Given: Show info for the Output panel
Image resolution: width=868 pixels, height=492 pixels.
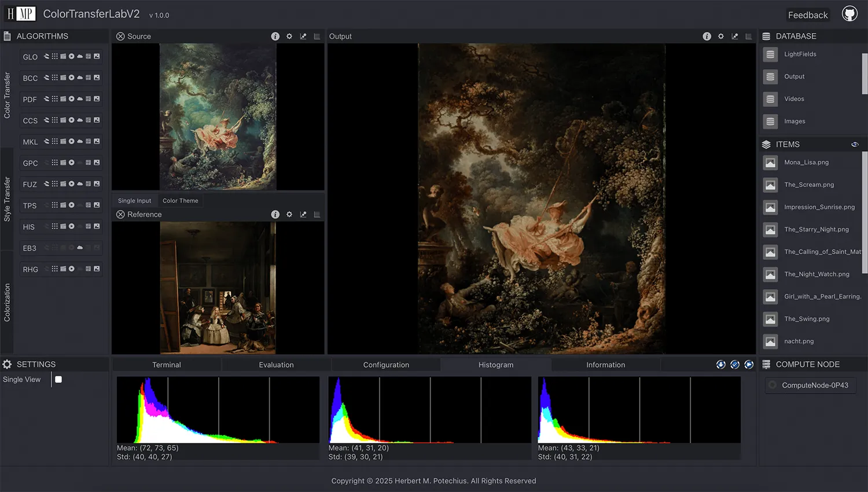Looking at the screenshot, I should pos(707,36).
